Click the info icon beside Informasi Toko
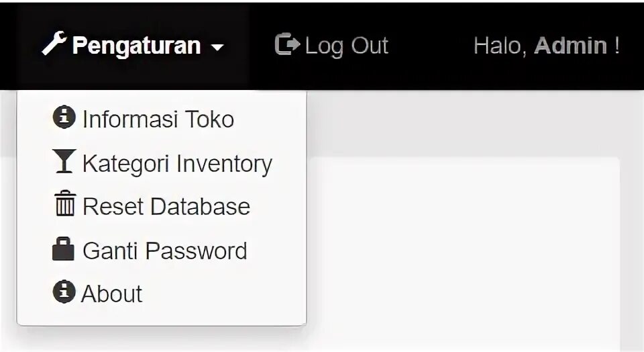 [x=64, y=118]
